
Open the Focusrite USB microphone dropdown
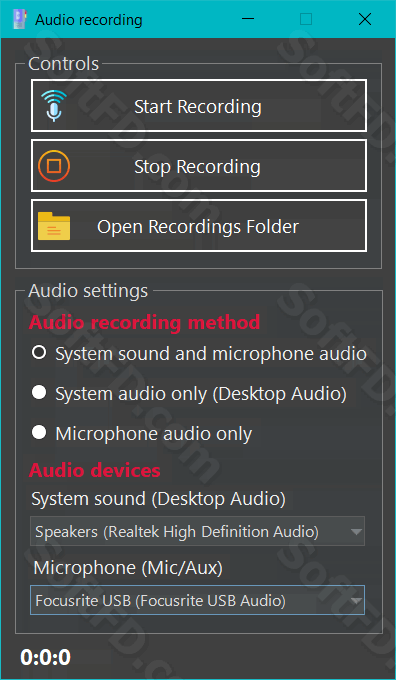(x=197, y=600)
